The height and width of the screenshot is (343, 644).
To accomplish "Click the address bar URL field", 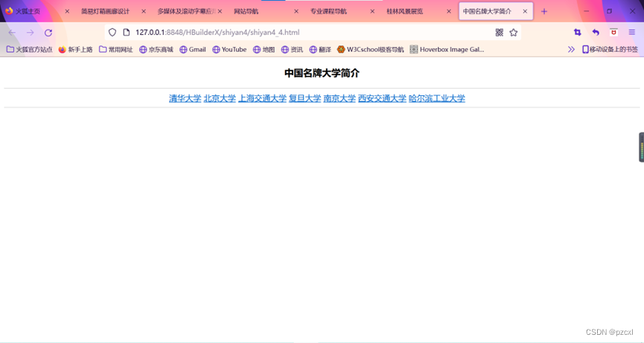I will point(312,33).
